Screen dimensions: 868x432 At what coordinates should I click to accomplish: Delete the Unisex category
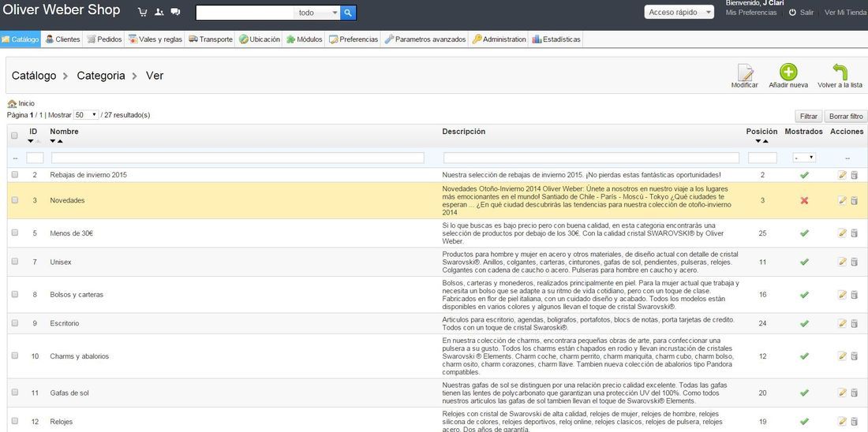click(x=854, y=262)
